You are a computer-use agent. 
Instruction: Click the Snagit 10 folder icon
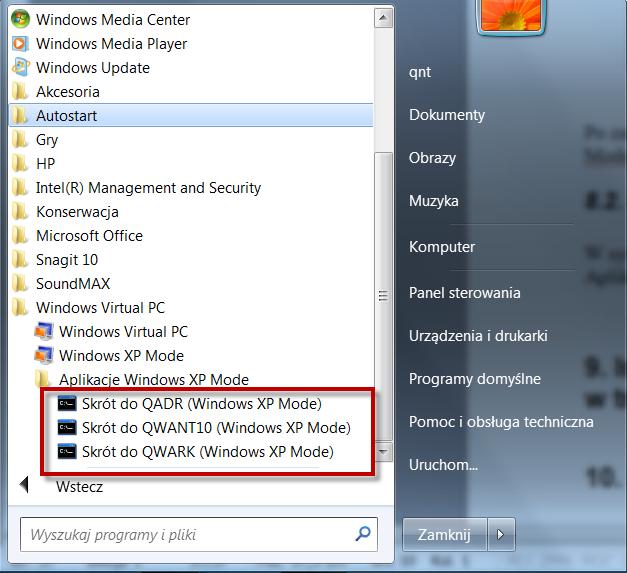pyautogui.click(x=20, y=260)
